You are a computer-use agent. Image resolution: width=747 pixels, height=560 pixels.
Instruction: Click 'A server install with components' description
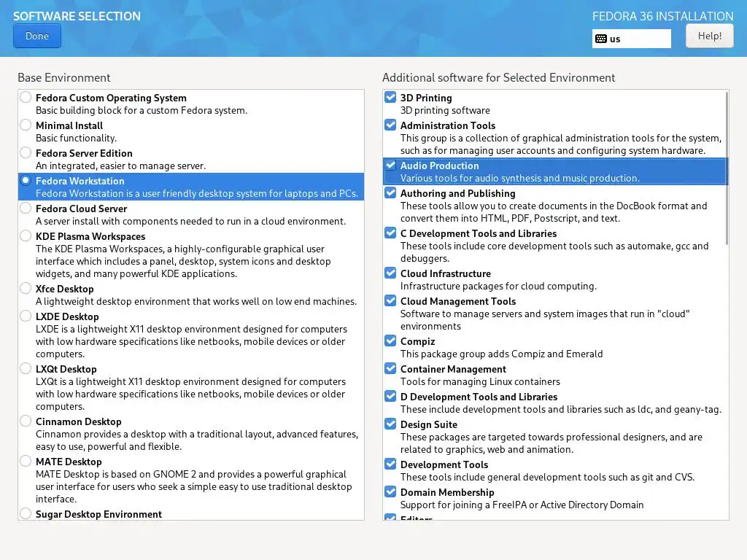coord(190,222)
